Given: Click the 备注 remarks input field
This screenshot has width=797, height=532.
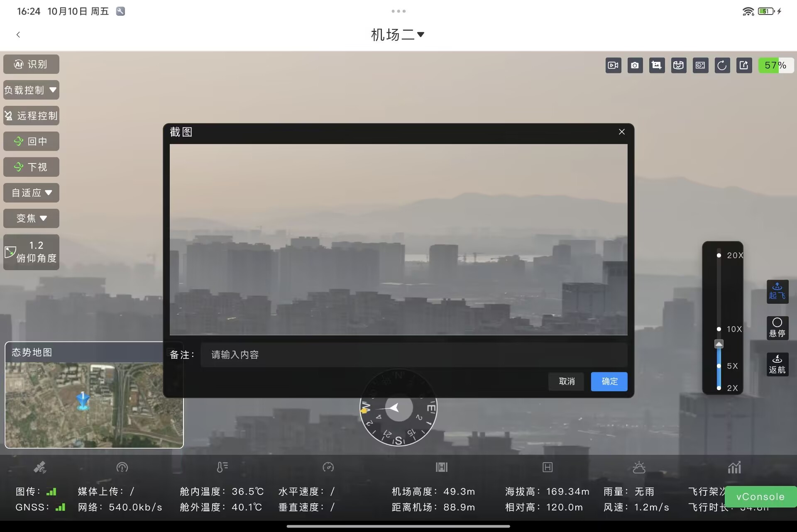Looking at the screenshot, I should click(x=413, y=354).
